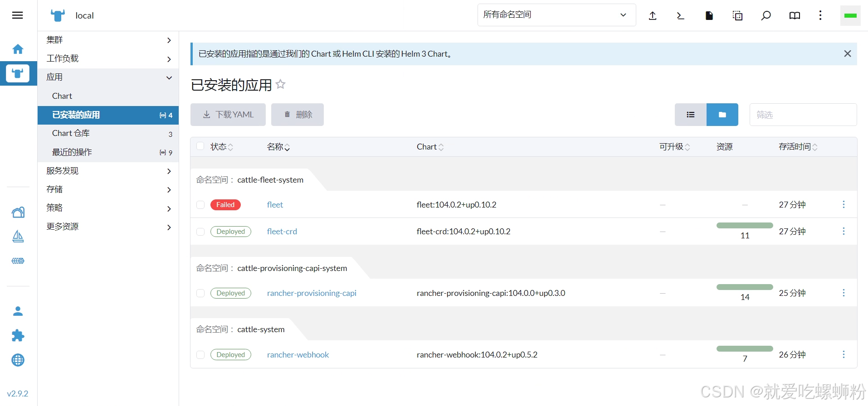868x406 pixels.
Task: Expand the 集群 sidebar section
Action: pos(108,40)
